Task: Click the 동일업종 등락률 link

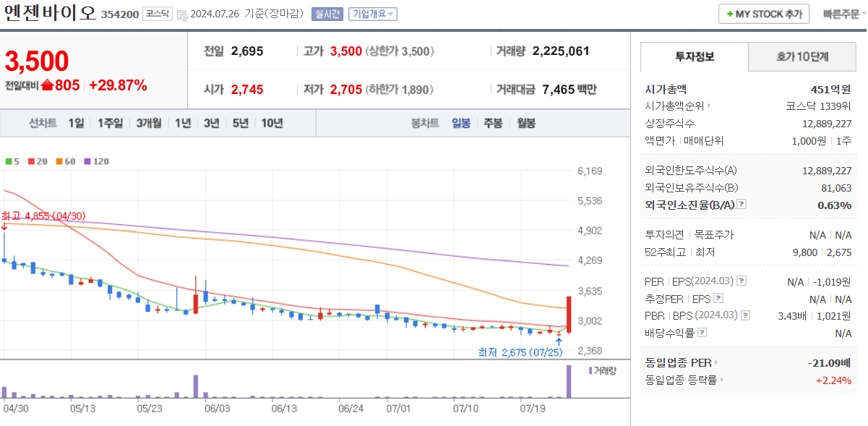Action: (x=681, y=380)
